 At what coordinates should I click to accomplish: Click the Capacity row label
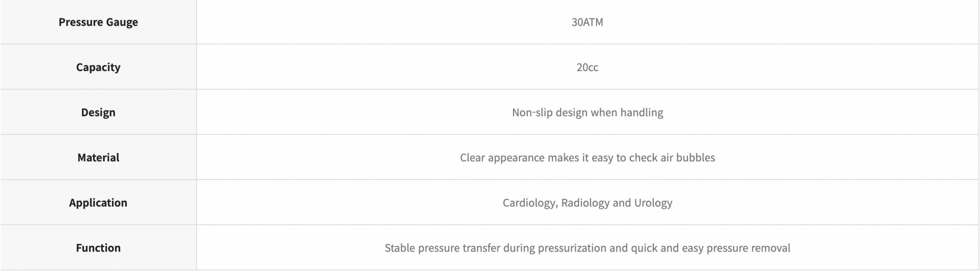(98, 67)
